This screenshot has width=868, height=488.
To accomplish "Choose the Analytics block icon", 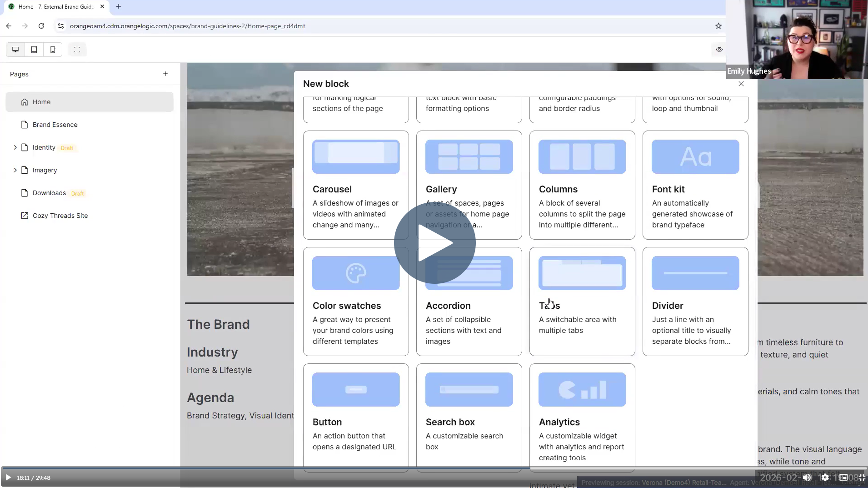I will [x=582, y=389].
